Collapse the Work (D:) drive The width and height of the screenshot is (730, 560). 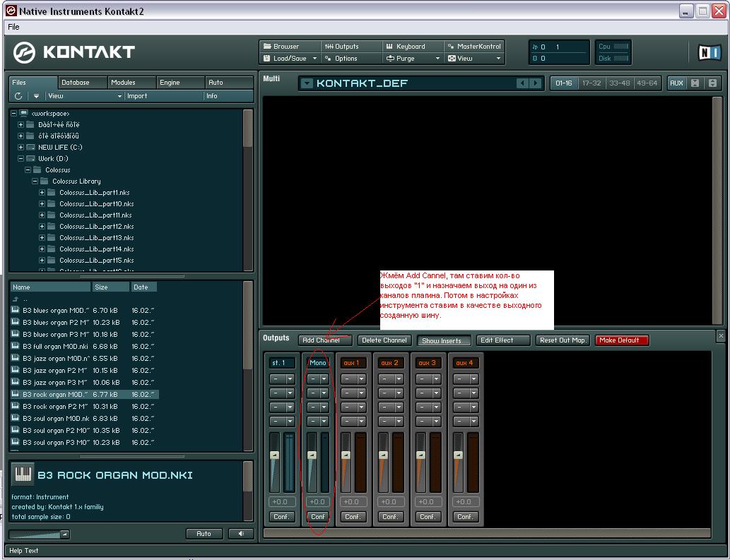21,159
